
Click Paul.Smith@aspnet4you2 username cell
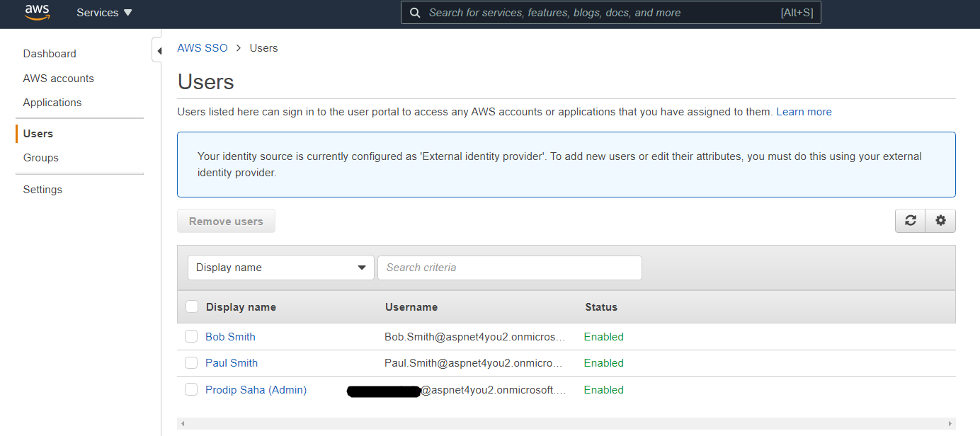pos(474,363)
